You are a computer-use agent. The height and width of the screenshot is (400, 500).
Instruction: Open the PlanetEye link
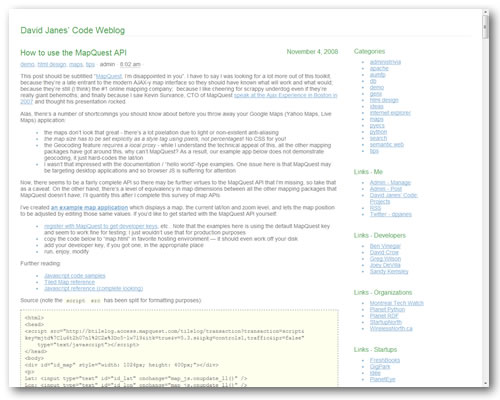pos(382,379)
